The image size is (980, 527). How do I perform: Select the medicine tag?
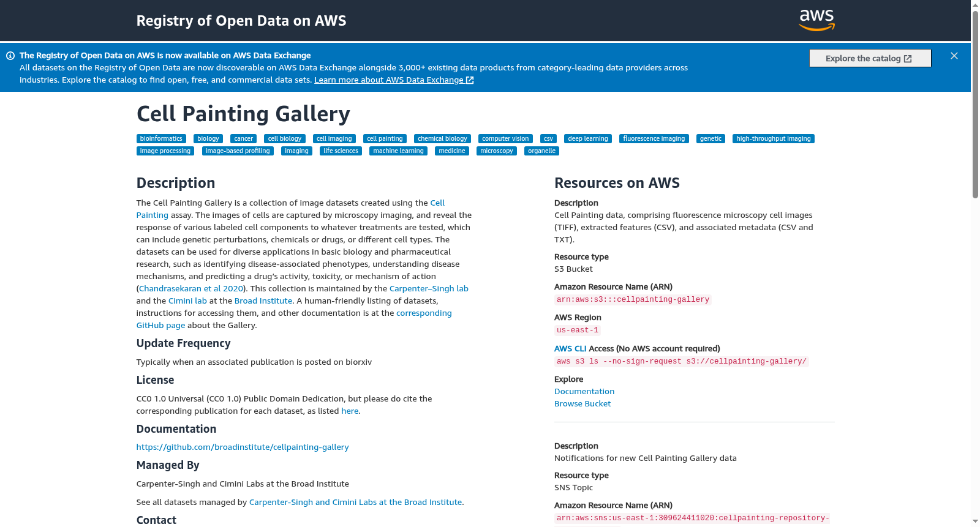pyautogui.click(x=452, y=151)
